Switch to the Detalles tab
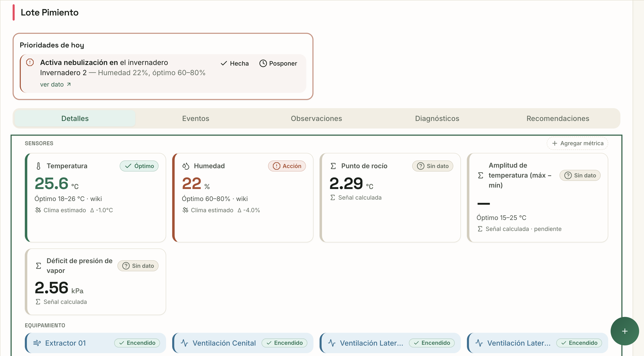Image resolution: width=644 pixels, height=356 pixels. [75, 118]
